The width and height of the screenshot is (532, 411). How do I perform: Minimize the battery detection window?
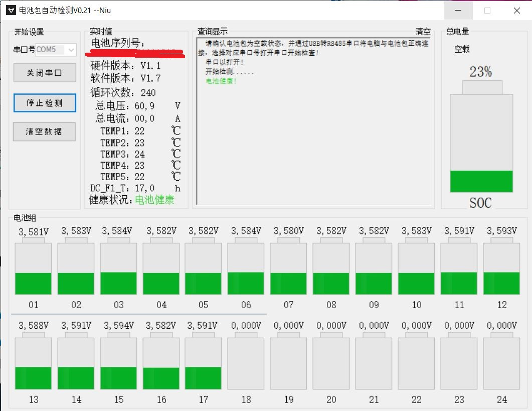tap(458, 11)
